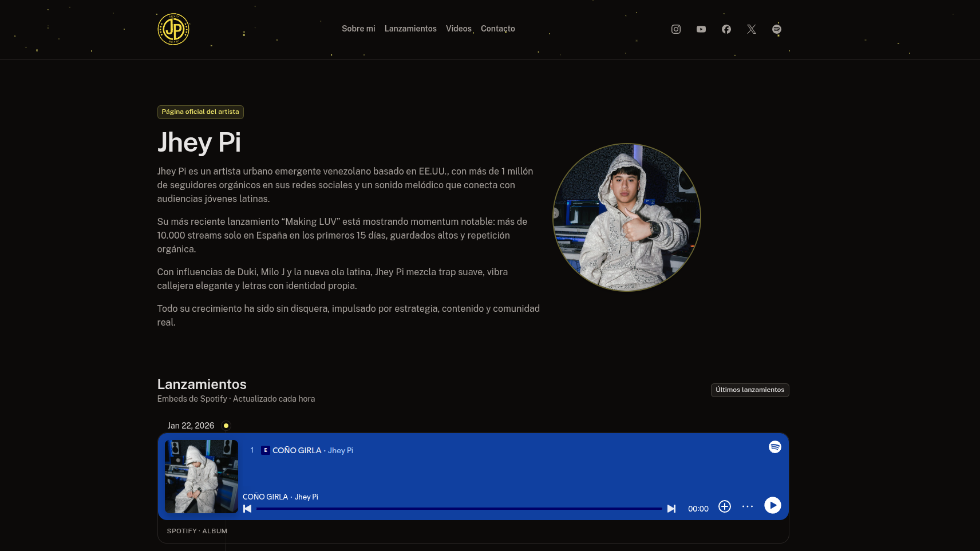Screen dimensions: 980x551
Task: Click the Jhey Pi artist link in track row
Action: click(x=340, y=450)
